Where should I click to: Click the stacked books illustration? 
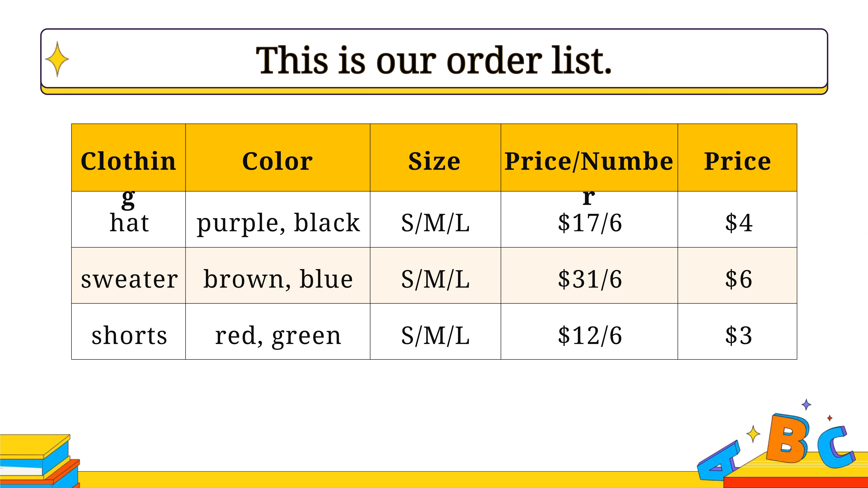40,461
